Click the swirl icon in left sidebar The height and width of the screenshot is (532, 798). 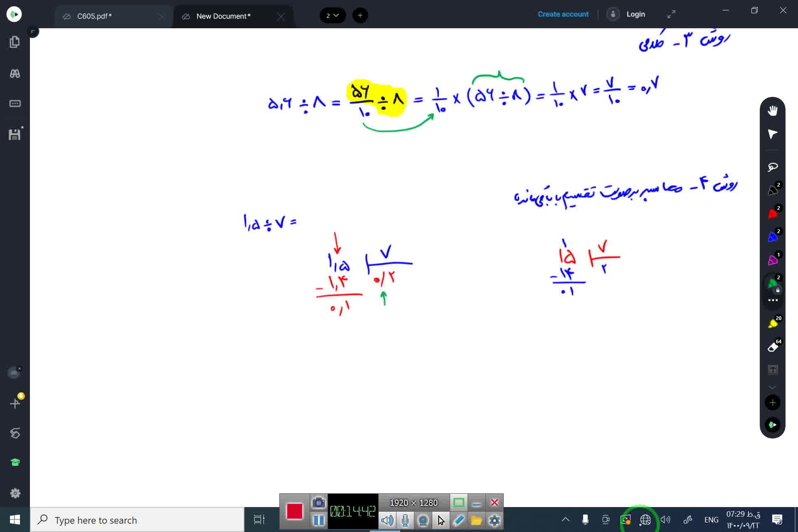pyautogui.click(x=15, y=433)
